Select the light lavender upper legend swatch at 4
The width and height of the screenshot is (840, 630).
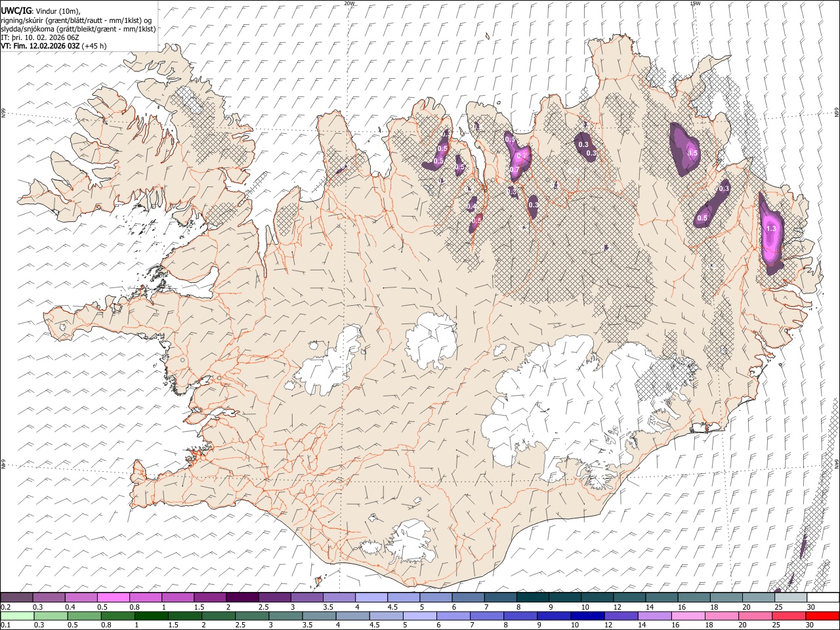(x=371, y=598)
